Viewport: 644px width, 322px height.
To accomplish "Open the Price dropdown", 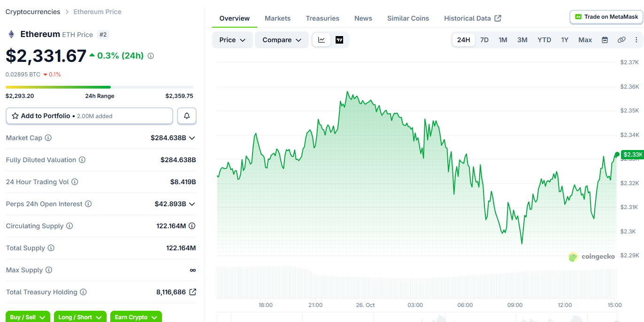I will click(x=232, y=40).
